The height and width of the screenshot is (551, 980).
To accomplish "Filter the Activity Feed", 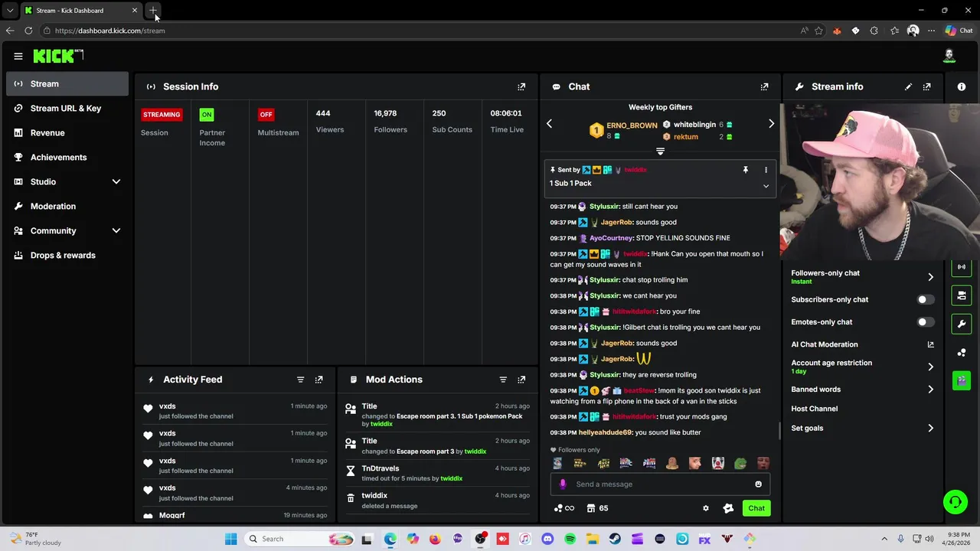I will tap(300, 380).
